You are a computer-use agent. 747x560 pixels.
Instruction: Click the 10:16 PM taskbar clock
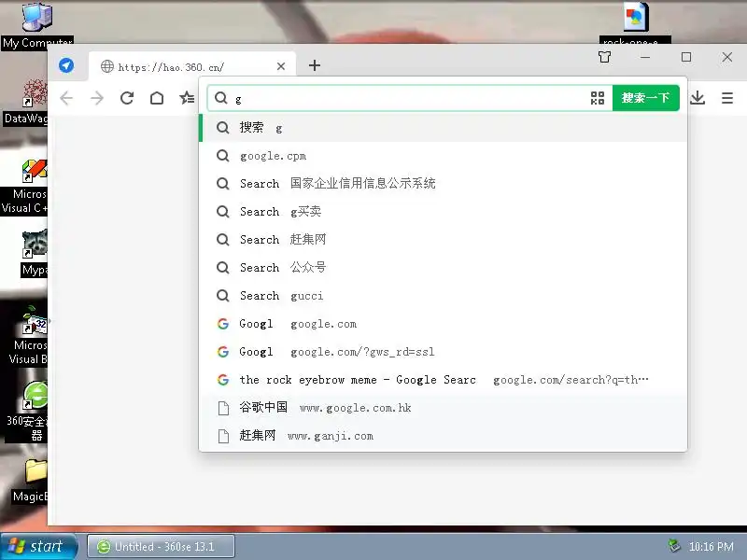712,547
